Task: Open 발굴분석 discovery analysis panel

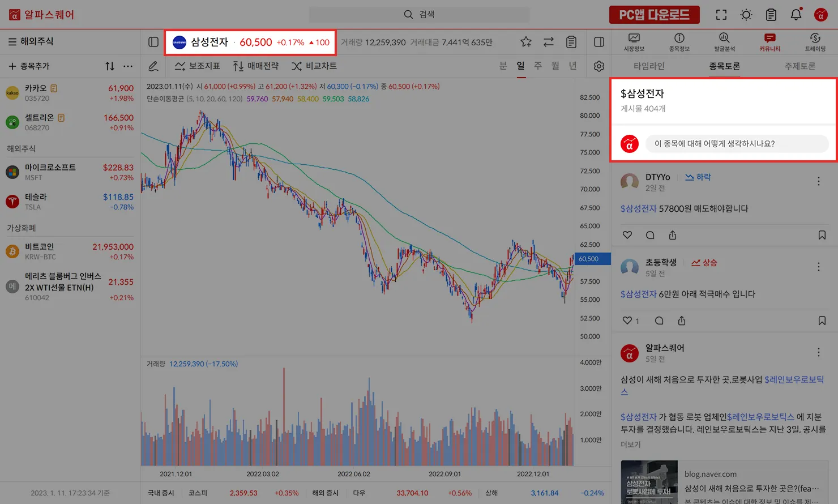Action: click(x=725, y=42)
